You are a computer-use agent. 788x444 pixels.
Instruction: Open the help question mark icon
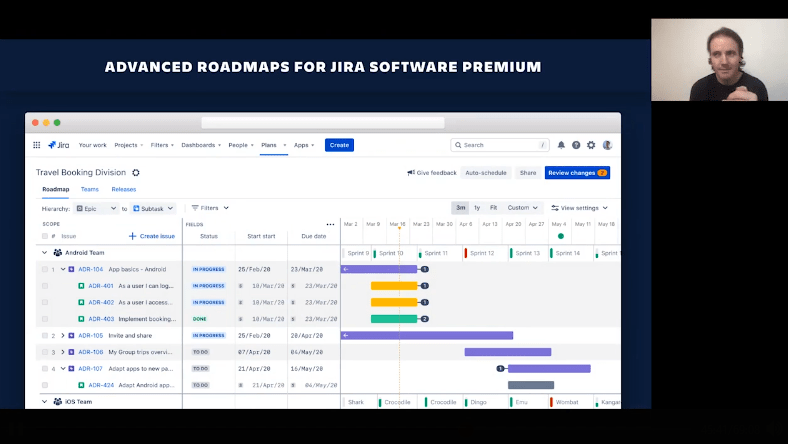coord(576,145)
